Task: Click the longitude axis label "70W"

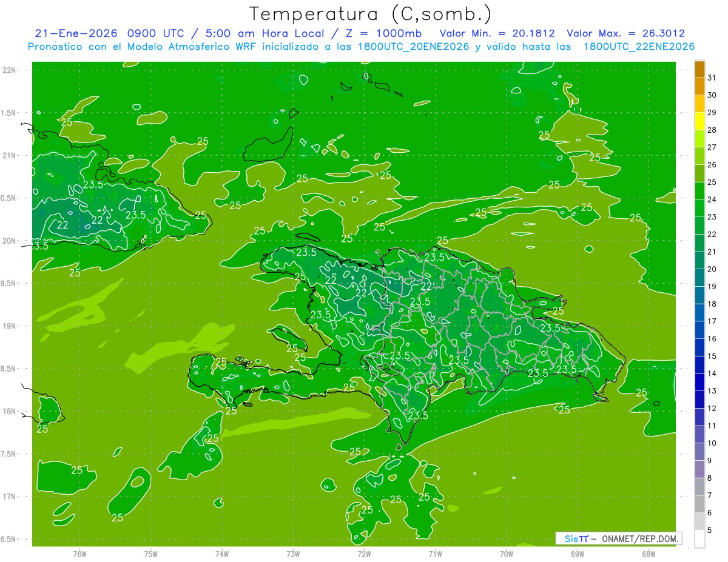Action: [507, 554]
